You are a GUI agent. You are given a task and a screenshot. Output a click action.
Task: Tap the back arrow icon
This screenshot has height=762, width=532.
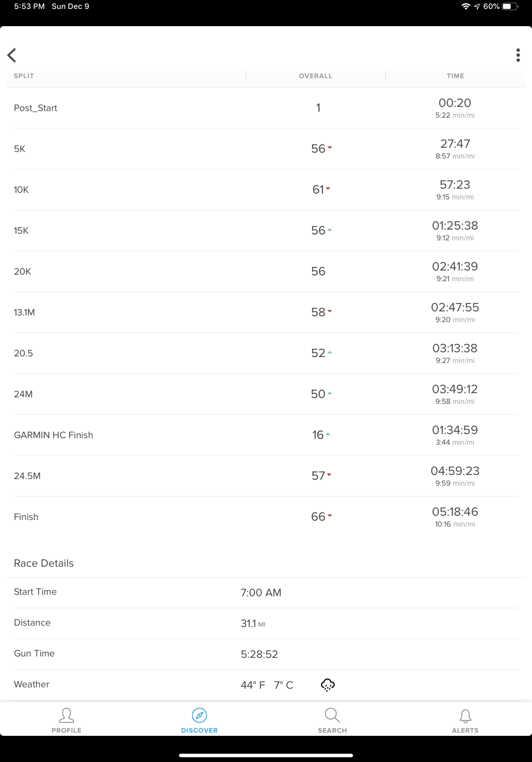tap(12, 55)
